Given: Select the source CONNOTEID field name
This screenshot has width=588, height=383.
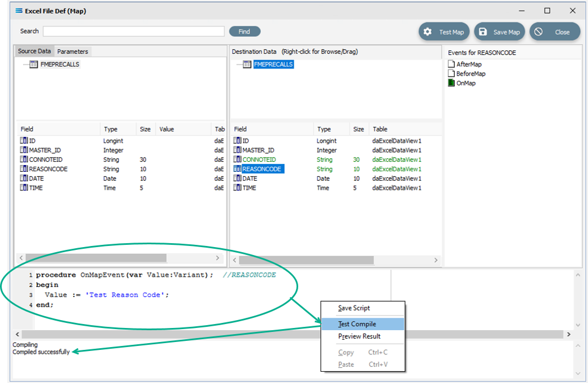Looking at the screenshot, I should (45, 159).
